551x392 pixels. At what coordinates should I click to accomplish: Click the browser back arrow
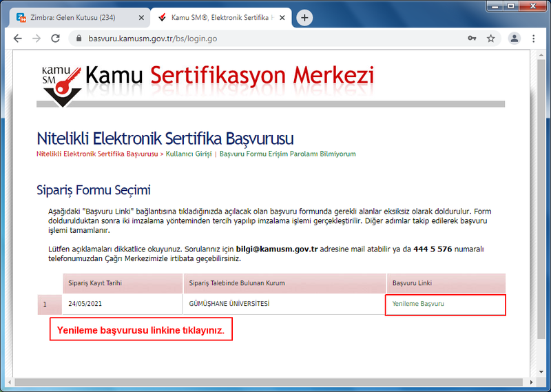click(x=18, y=39)
